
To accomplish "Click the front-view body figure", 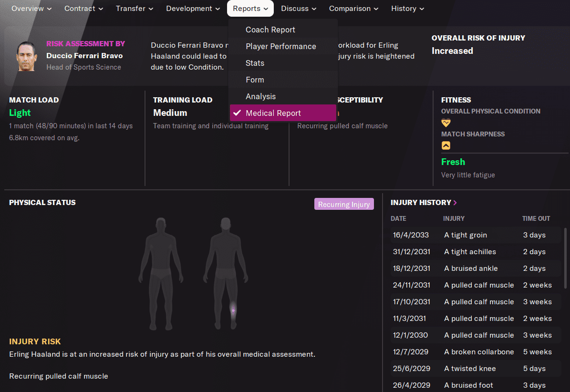I will (161, 274).
